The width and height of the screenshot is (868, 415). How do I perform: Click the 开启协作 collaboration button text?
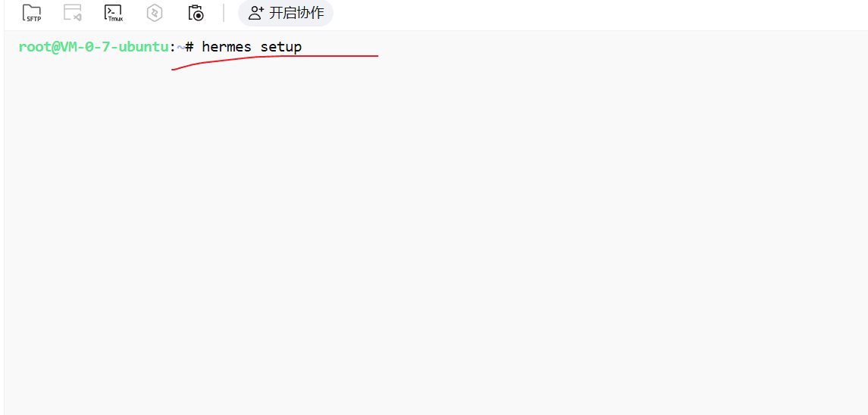(x=296, y=13)
